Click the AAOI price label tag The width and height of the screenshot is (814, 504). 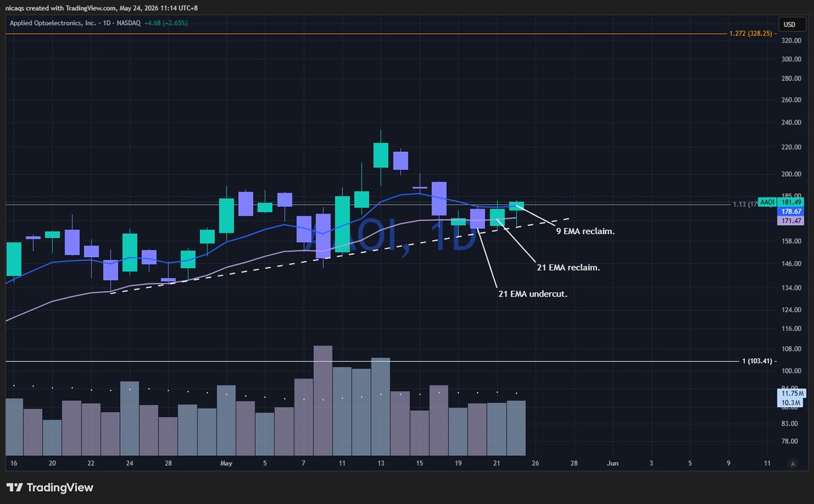click(x=767, y=202)
